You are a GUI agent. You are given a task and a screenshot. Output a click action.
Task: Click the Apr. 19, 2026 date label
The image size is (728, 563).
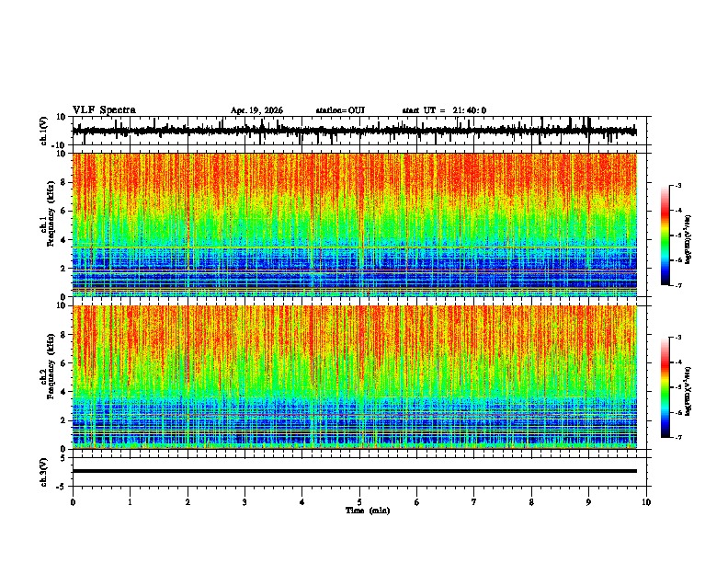pos(256,110)
